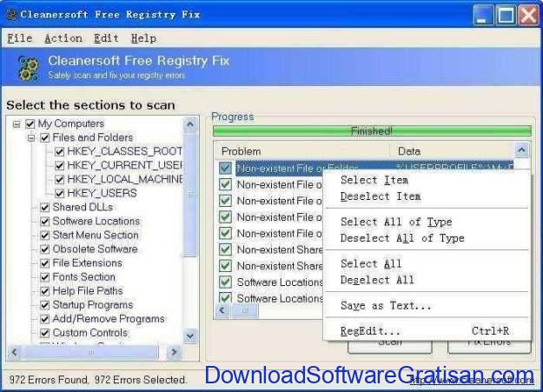This screenshot has height=392, width=543.
Task: Uncheck Start Menu Section checkbox
Action: click(x=44, y=235)
